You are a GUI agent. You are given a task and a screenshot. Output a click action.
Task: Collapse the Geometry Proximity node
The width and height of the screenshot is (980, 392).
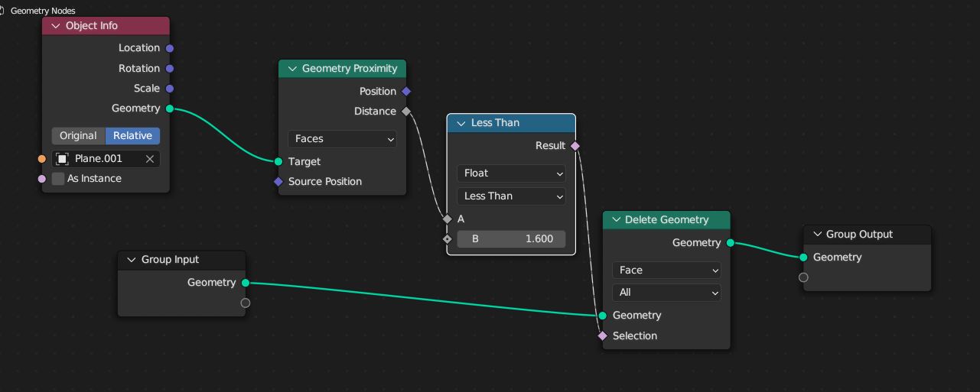click(x=291, y=69)
